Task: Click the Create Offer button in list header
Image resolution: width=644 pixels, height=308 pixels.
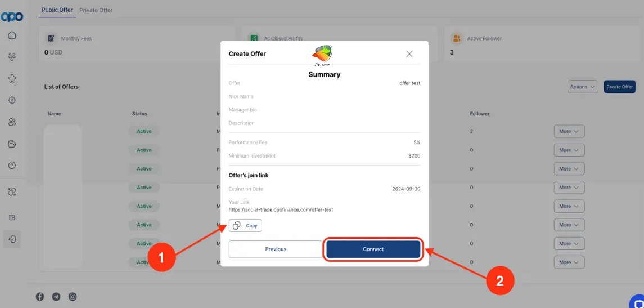Action: click(x=620, y=87)
